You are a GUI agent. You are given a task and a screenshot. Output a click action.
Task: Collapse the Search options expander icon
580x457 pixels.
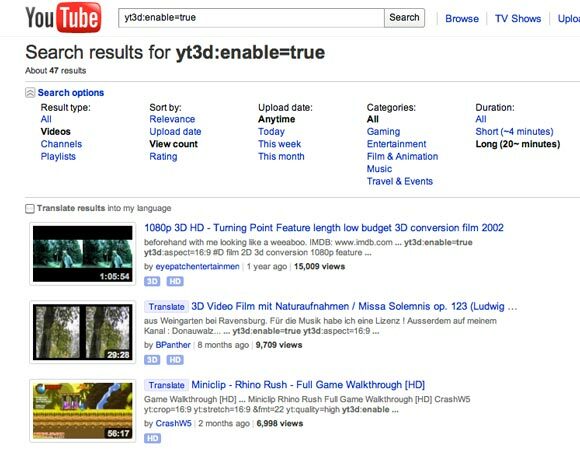click(x=30, y=93)
